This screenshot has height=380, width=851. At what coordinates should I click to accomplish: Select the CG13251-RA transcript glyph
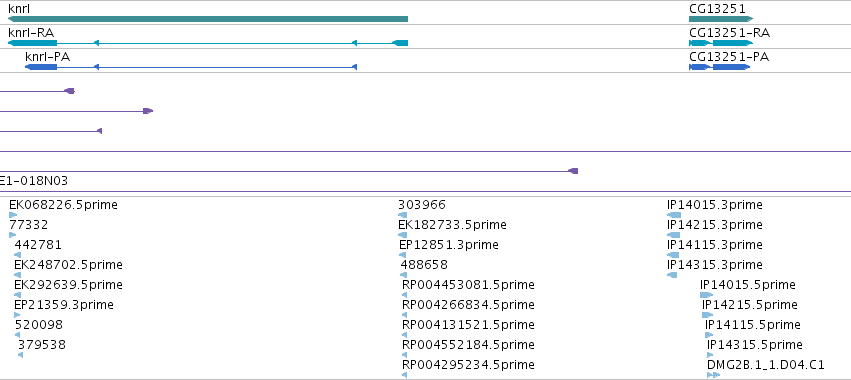pyautogui.click(x=721, y=43)
